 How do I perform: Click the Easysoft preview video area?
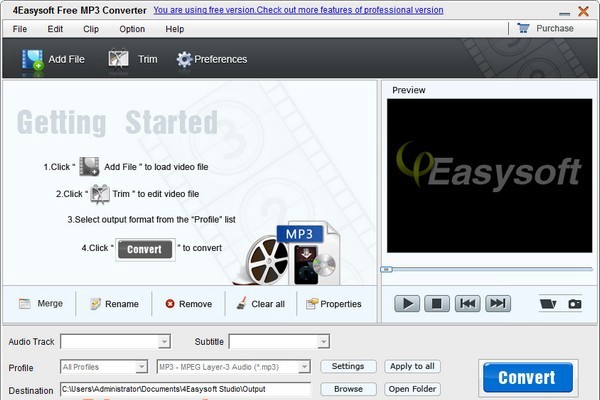(489, 176)
